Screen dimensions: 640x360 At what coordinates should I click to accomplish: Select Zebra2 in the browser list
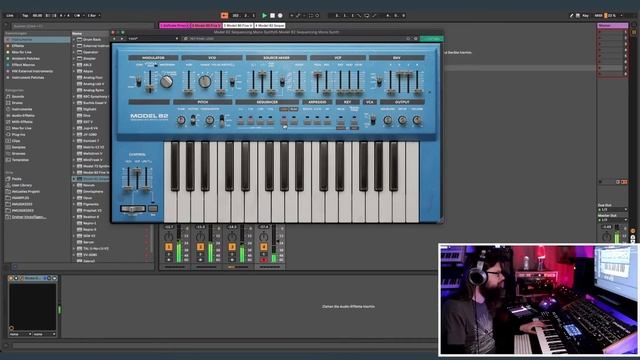pyautogui.click(x=89, y=261)
